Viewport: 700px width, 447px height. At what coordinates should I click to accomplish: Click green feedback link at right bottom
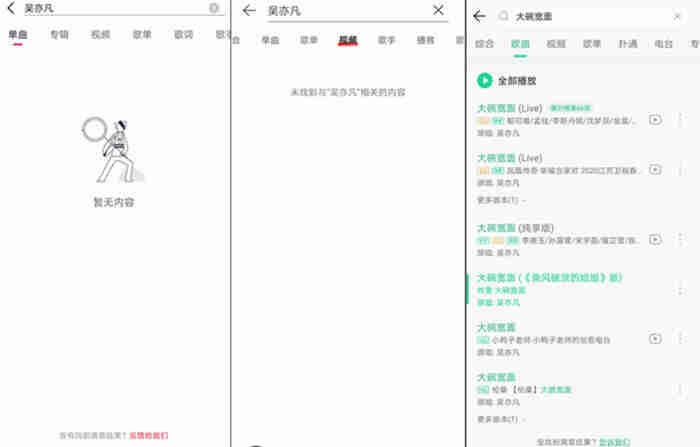[614, 441]
